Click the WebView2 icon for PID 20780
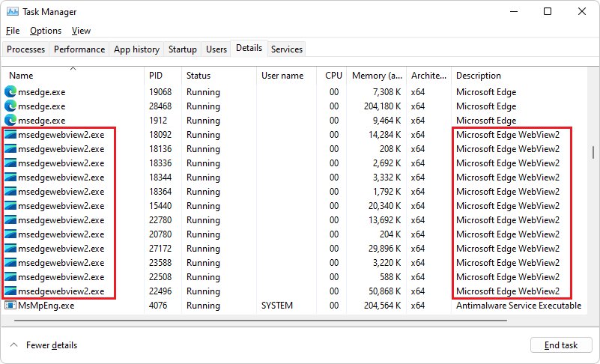600x364 pixels. point(10,234)
